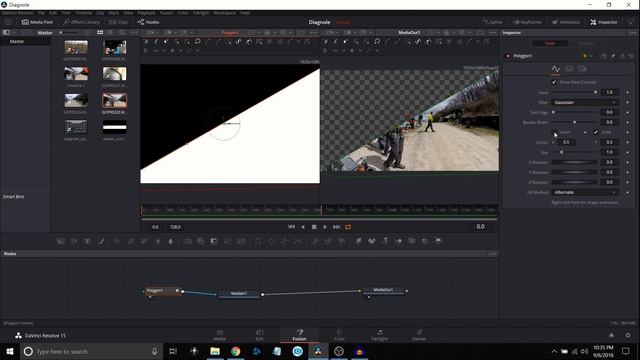
Task: Select the Master bin in Media Pool
Action: click(17, 41)
